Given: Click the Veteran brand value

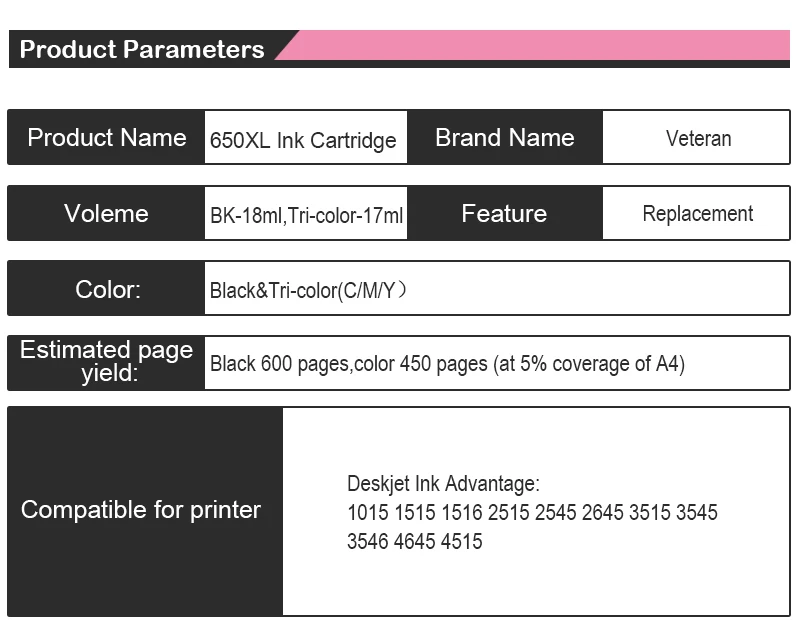Looking at the screenshot, I should (x=698, y=138).
